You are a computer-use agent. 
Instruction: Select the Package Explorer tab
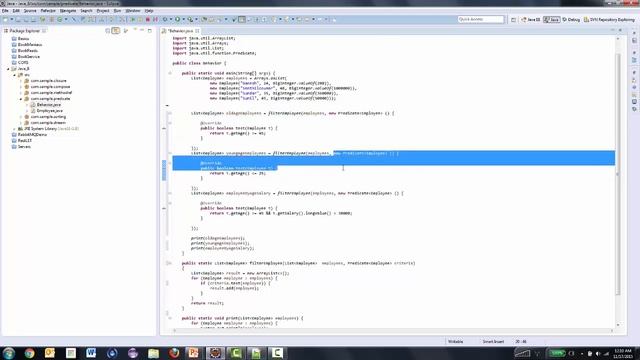click(24, 31)
